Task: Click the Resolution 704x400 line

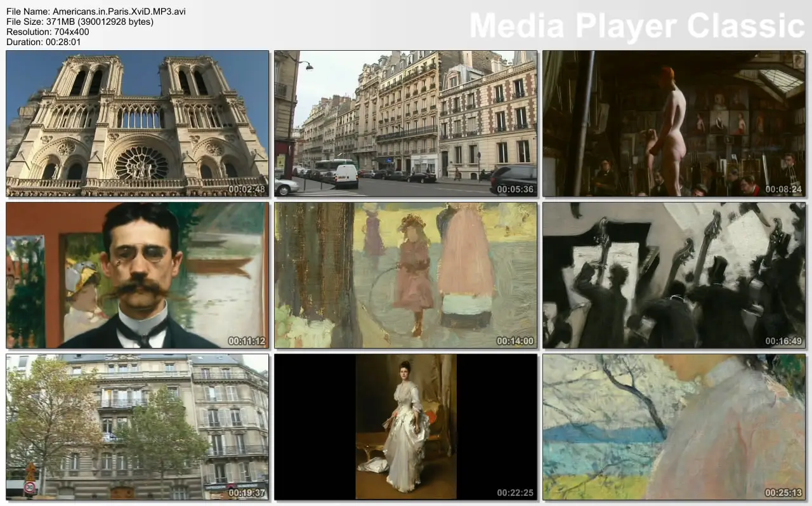Action: tap(48, 32)
